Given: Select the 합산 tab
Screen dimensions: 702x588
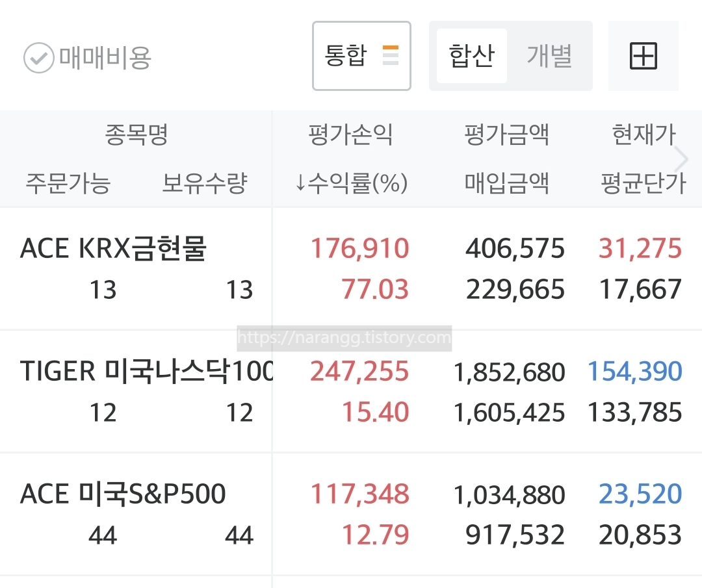Looking at the screenshot, I should click(x=471, y=56).
